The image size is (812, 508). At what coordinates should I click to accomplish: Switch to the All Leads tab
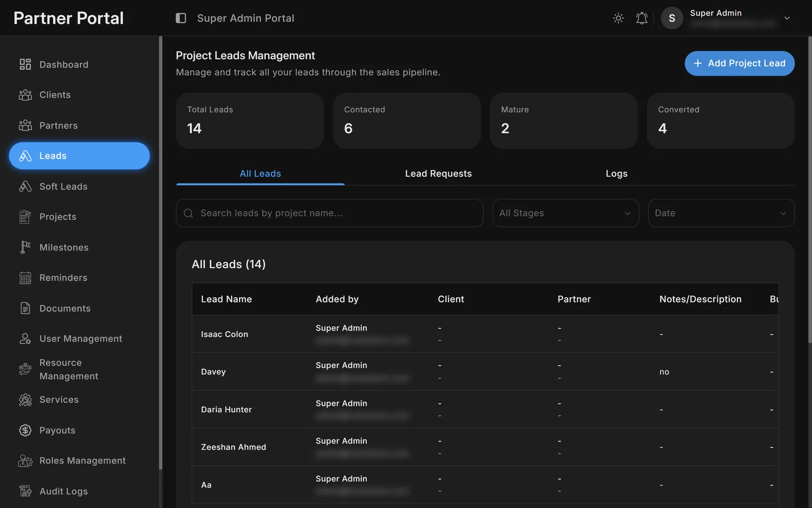[260, 174]
